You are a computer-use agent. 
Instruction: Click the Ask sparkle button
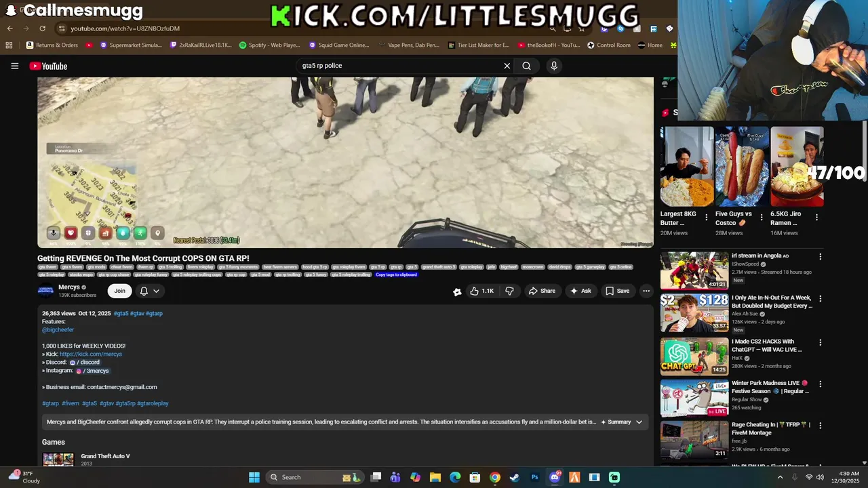click(580, 291)
